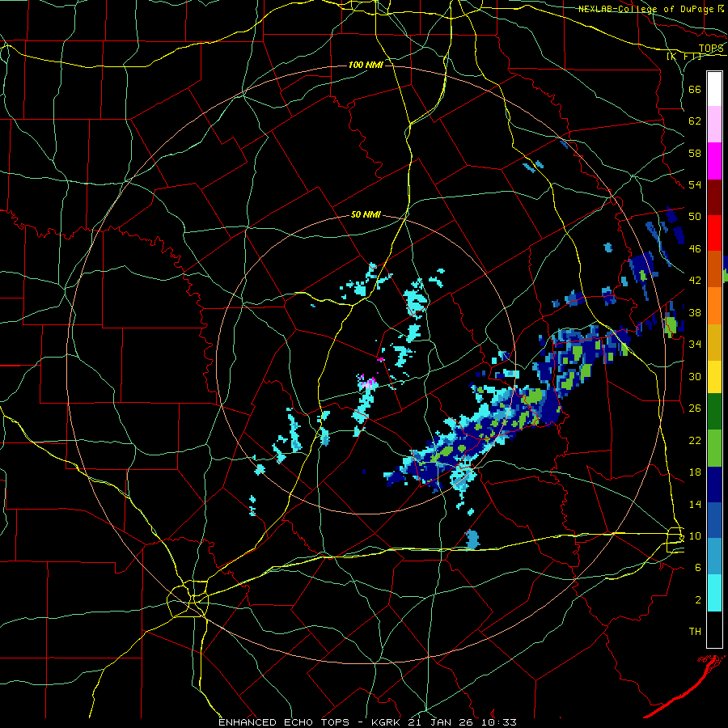The width and height of the screenshot is (728, 728).
Task: Click the '66' legend value
Action: tap(695, 89)
